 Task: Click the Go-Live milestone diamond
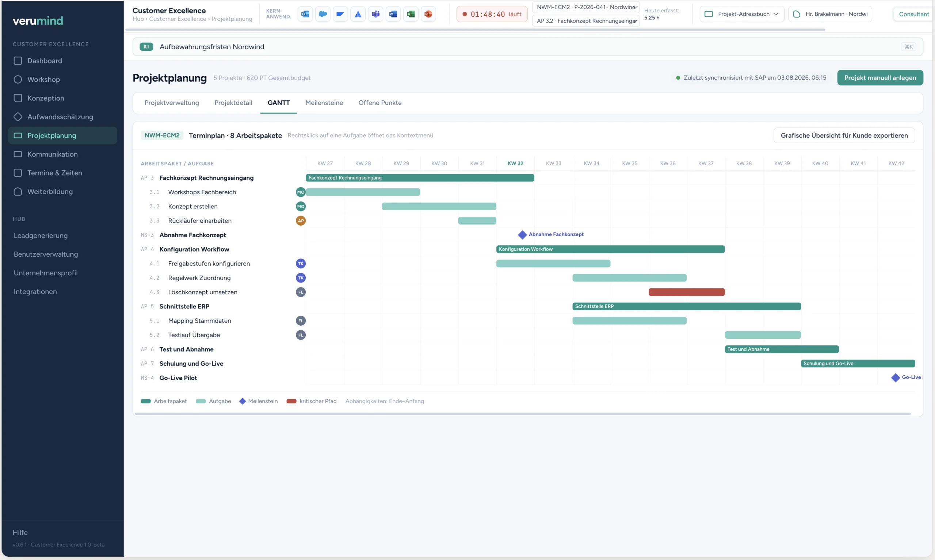click(x=895, y=378)
